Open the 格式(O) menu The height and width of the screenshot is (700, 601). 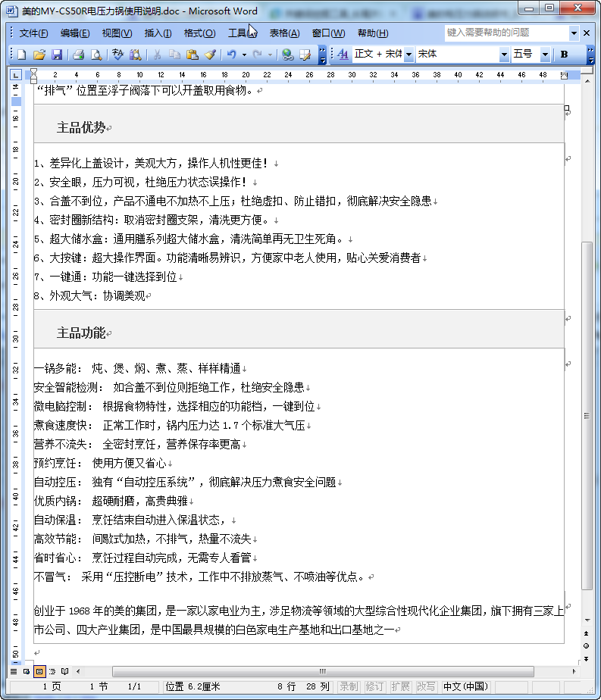tap(199, 33)
